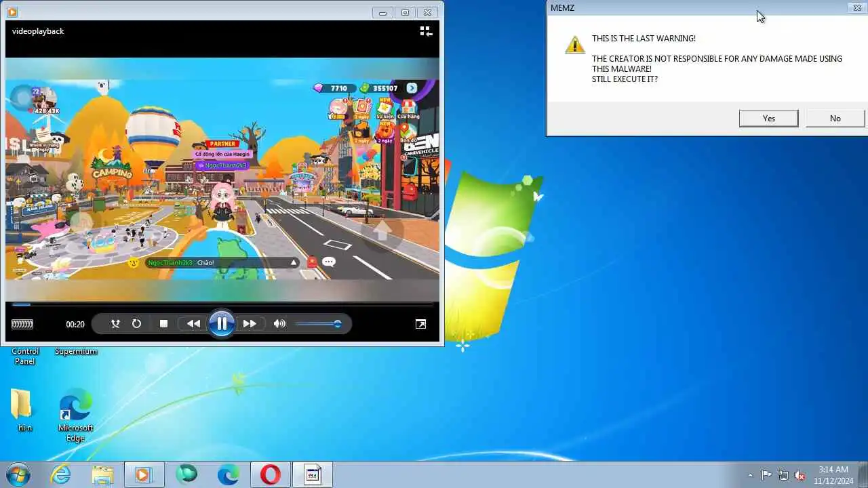Open Windows Explorer from the taskbar
This screenshot has height=488, width=868.
pyautogui.click(x=102, y=474)
